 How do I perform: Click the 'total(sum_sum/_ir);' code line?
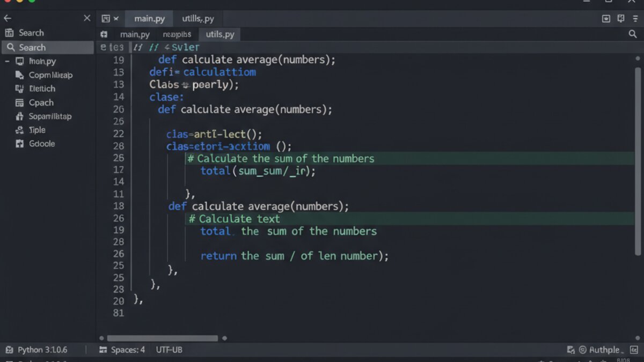point(258,171)
